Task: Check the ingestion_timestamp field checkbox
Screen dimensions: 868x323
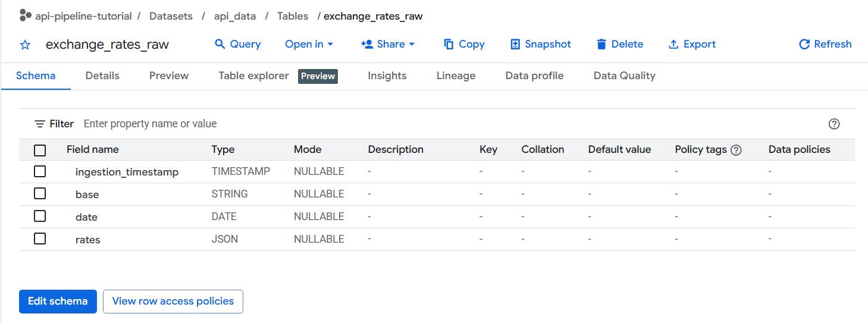Action: click(x=40, y=171)
